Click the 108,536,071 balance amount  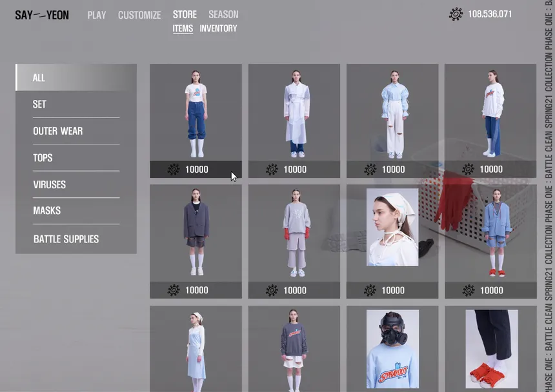click(x=490, y=14)
